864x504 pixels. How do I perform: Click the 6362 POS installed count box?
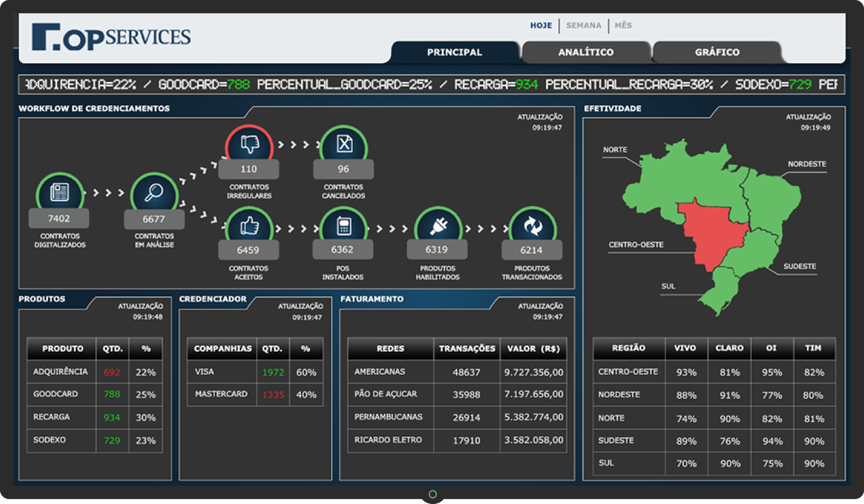(x=343, y=249)
